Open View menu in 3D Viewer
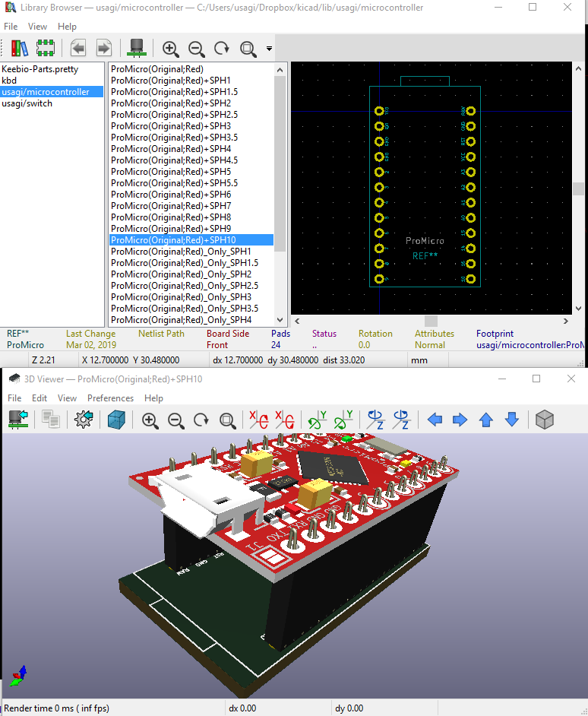The width and height of the screenshot is (588, 716). 67,398
